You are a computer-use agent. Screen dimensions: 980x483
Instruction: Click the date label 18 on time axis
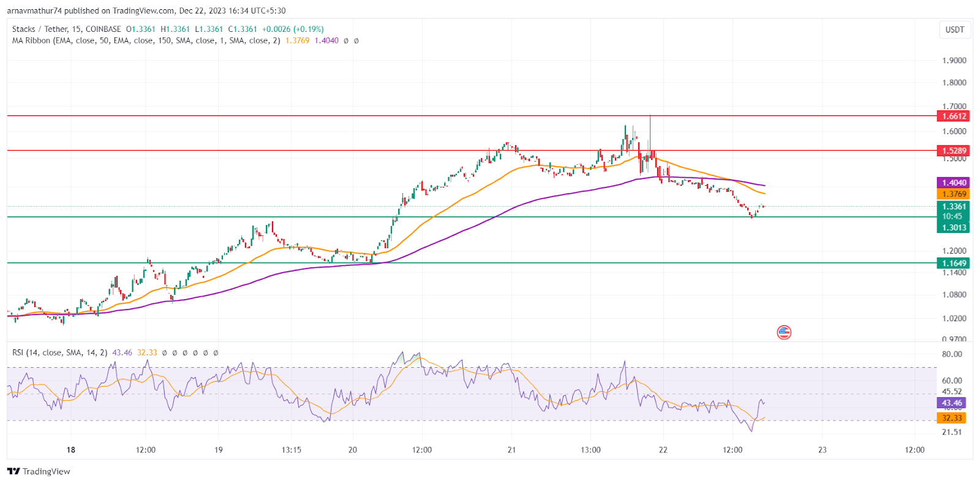[71, 450]
